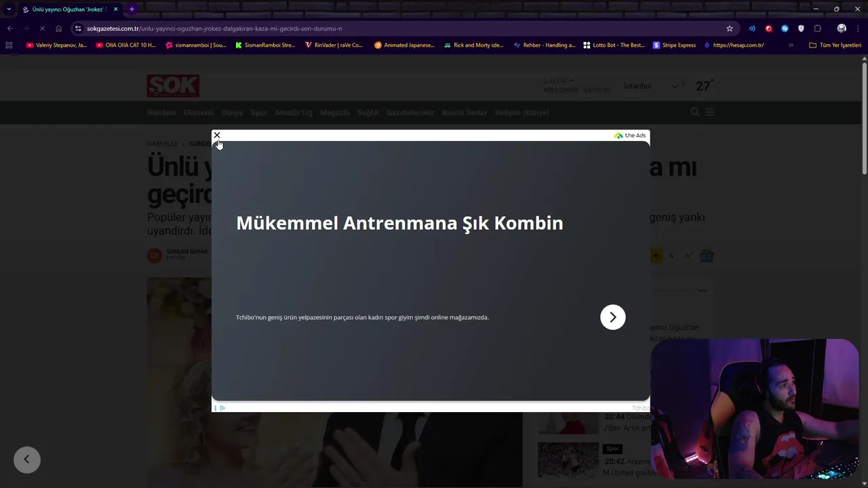Screen dimensions: 868x488
Task: Open the 'Rick and Morty izle...' bookmark
Action: click(473, 45)
